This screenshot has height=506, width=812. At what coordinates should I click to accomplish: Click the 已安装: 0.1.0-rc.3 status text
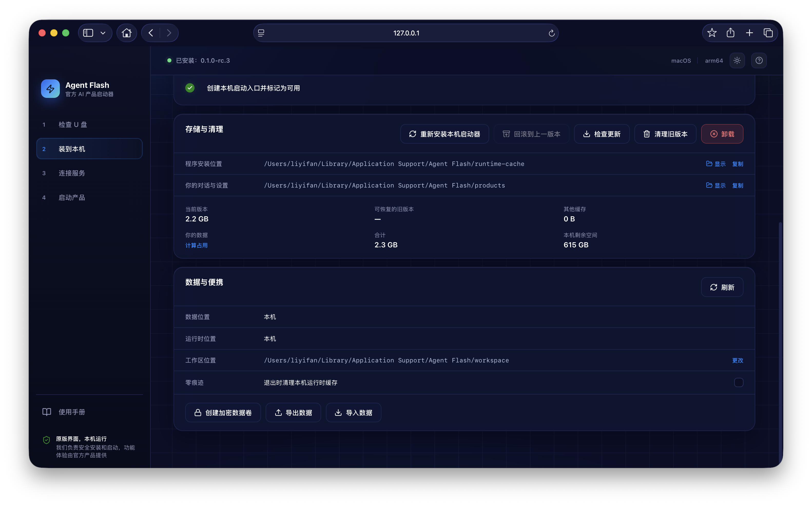coord(202,61)
